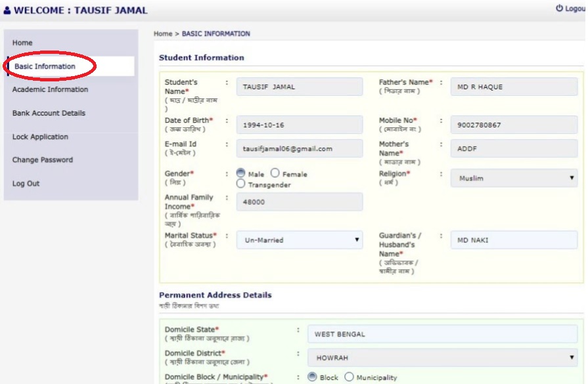The image size is (588, 384).
Task: Click the Mobile No label
Action: click(398, 120)
